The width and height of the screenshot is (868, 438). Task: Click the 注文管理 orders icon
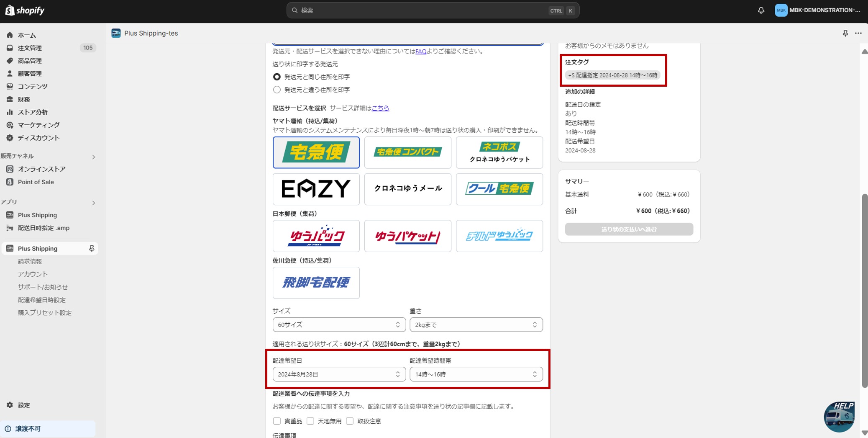(x=10, y=48)
